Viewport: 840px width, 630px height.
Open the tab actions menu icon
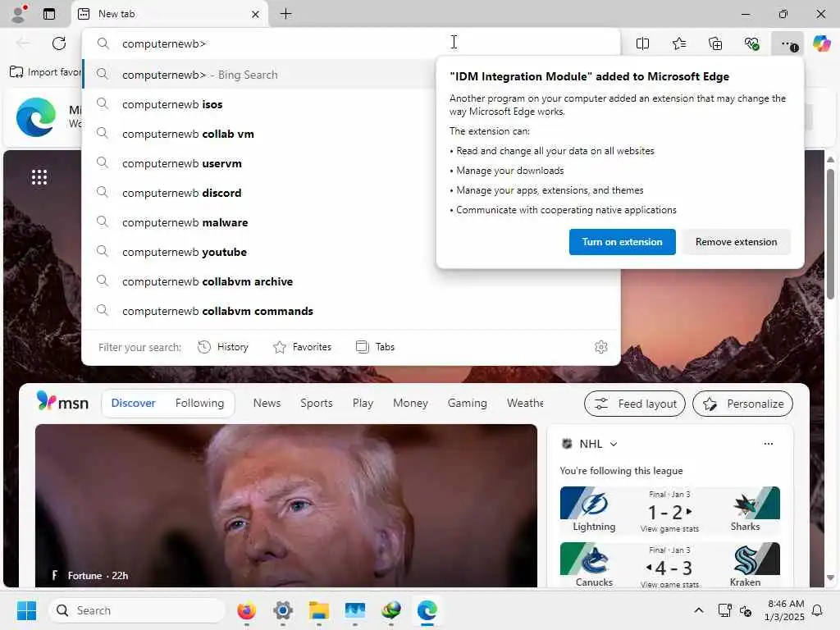pyautogui.click(x=49, y=14)
